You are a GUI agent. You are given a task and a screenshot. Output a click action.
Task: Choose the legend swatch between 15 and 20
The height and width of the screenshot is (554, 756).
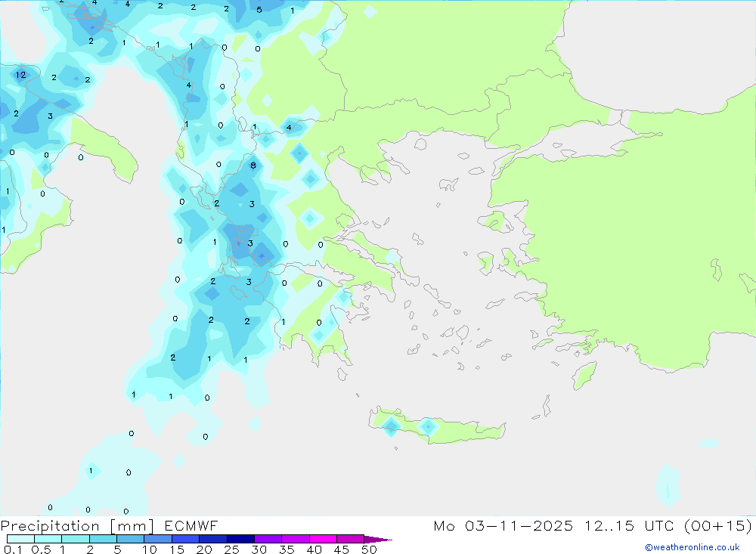[x=186, y=539]
